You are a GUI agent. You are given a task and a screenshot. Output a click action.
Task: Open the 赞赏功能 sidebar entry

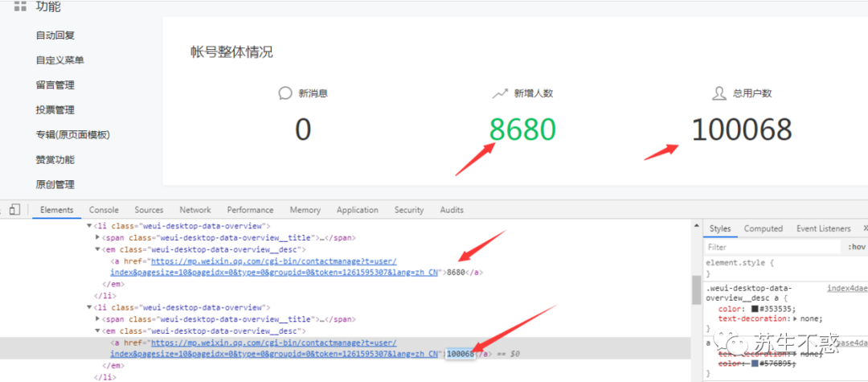coord(55,159)
